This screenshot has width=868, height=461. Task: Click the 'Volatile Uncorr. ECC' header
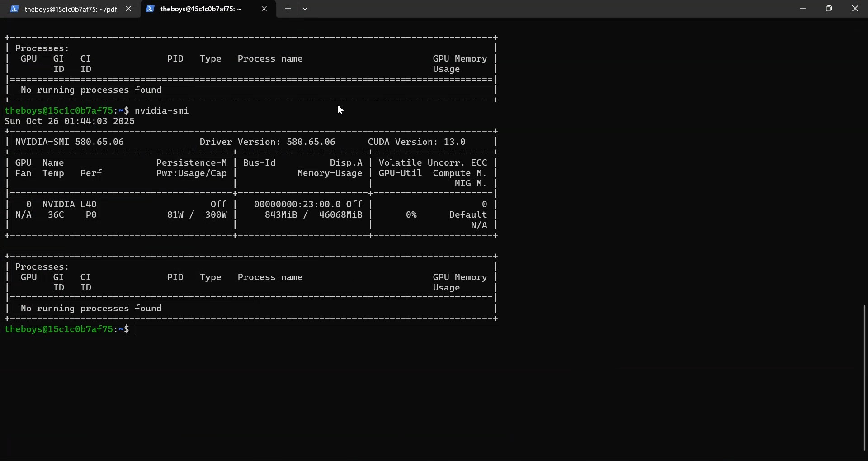[433, 163]
